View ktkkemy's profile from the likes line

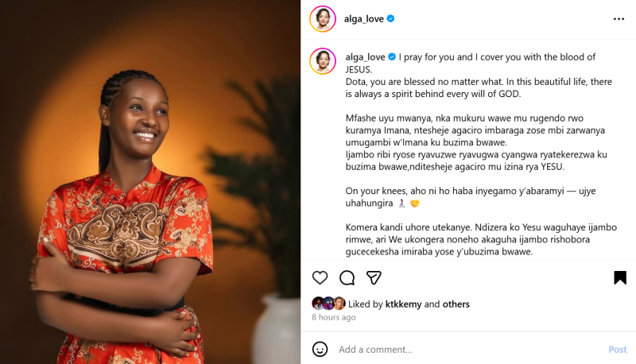pyautogui.click(x=403, y=304)
